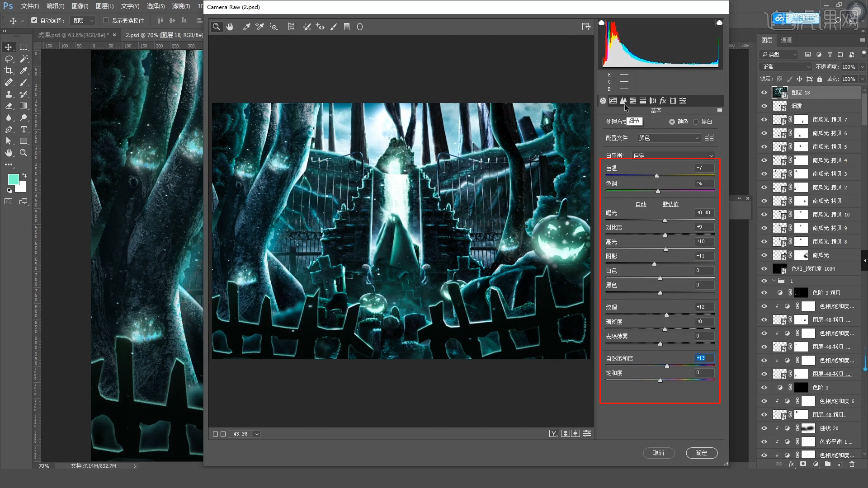Switch to the 虎课.psd document tab
Viewport: 868px width, 488px height.
coord(72,35)
